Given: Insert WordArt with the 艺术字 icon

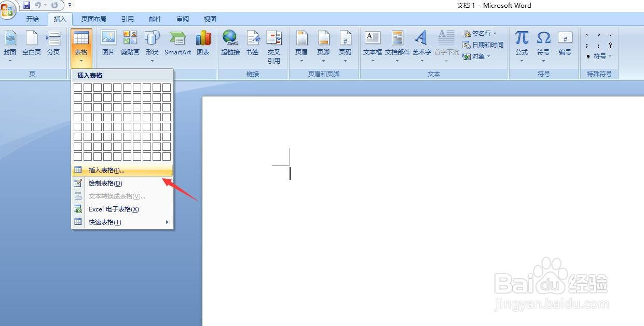Looking at the screenshot, I should [421, 44].
